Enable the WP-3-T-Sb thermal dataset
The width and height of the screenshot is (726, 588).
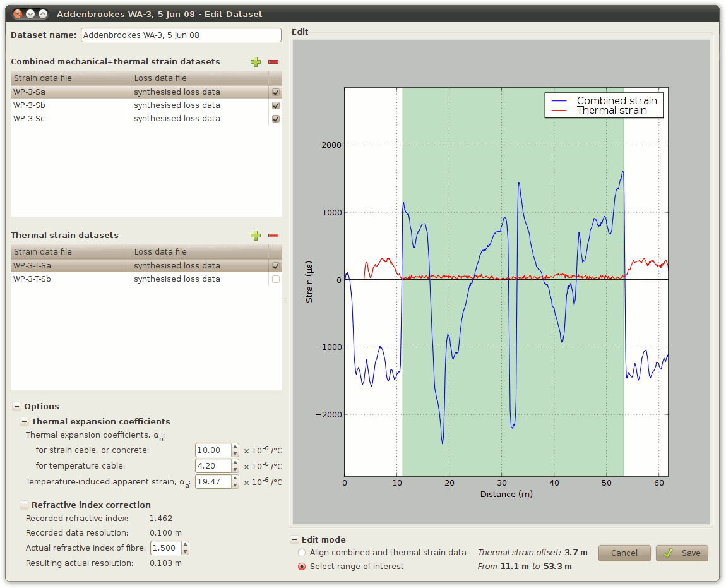pyautogui.click(x=275, y=279)
